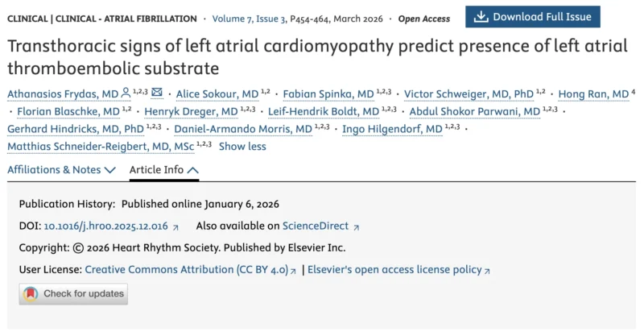Open the ScienceDirect link
The height and width of the screenshot is (332, 644).
pos(316,226)
